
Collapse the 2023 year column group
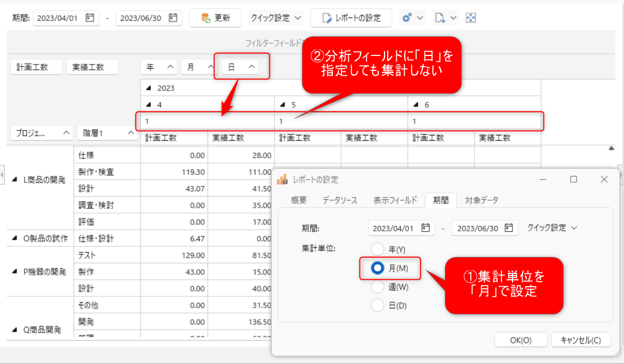click(x=148, y=88)
